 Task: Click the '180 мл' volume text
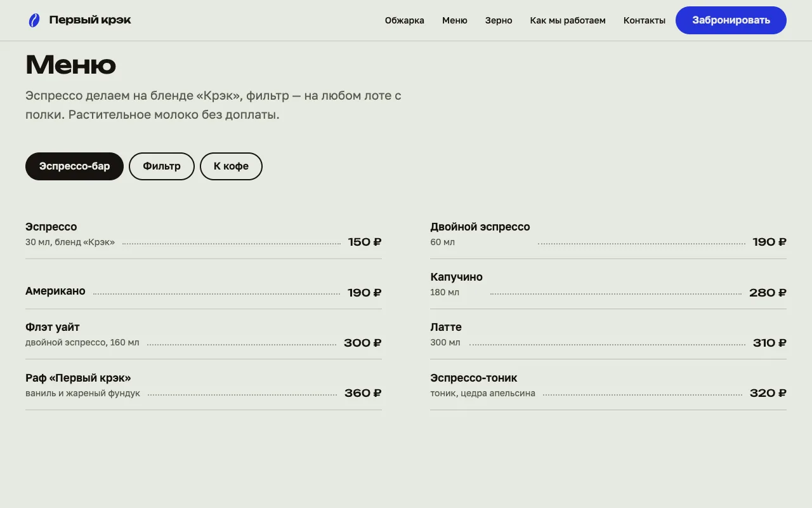pos(445,292)
